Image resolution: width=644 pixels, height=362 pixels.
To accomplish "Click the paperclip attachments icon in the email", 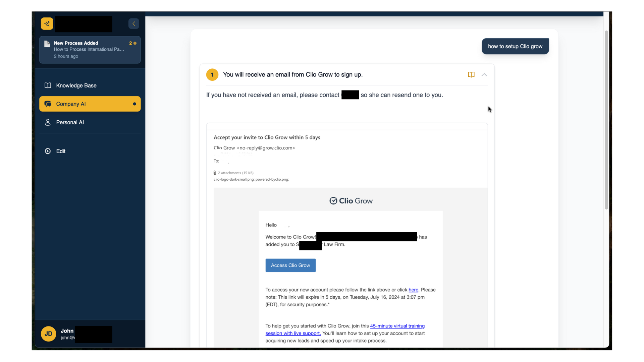I will pyautogui.click(x=215, y=173).
